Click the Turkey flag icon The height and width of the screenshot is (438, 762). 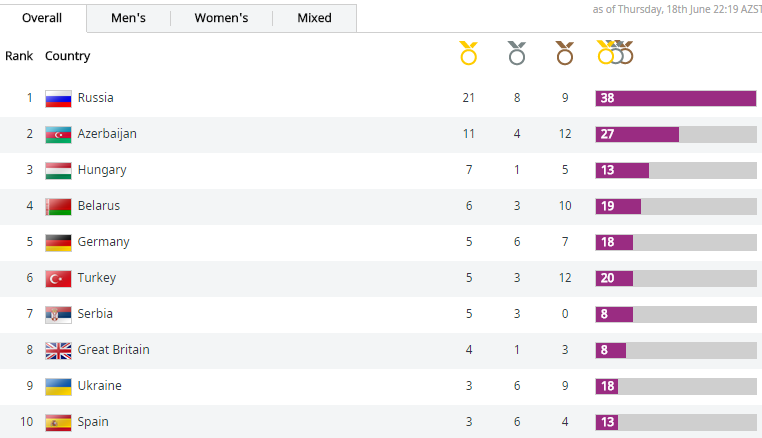coord(58,278)
